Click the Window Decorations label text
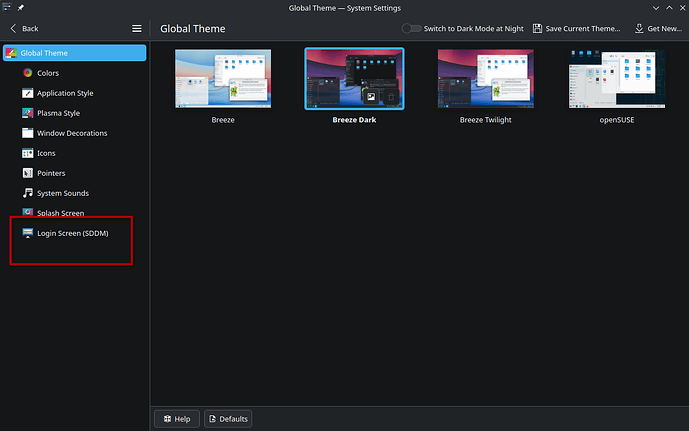The height and width of the screenshot is (431, 689). tap(72, 133)
